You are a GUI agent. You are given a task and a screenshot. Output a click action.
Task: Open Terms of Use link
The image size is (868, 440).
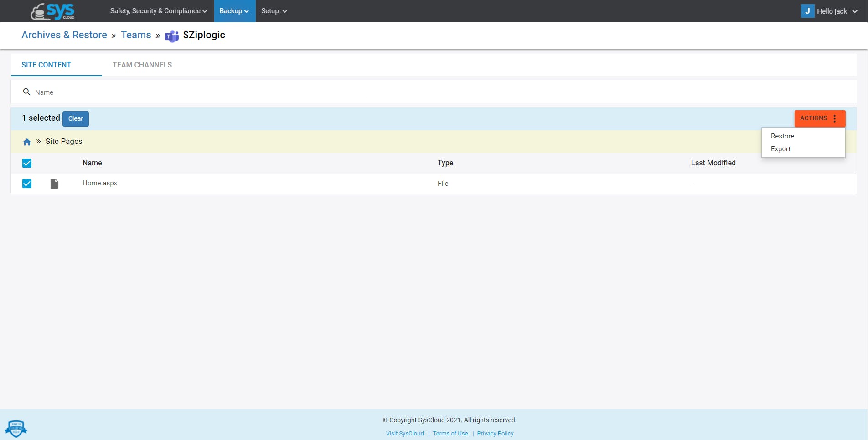450,434
